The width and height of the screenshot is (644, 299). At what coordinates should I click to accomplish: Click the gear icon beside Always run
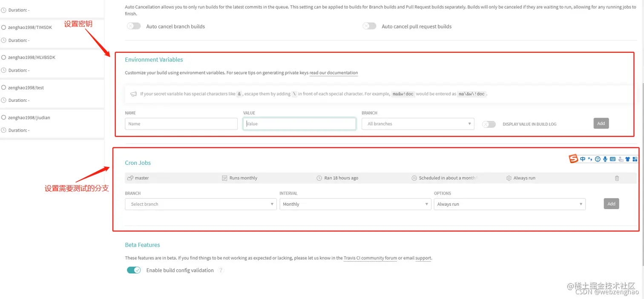click(x=509, y=178)
